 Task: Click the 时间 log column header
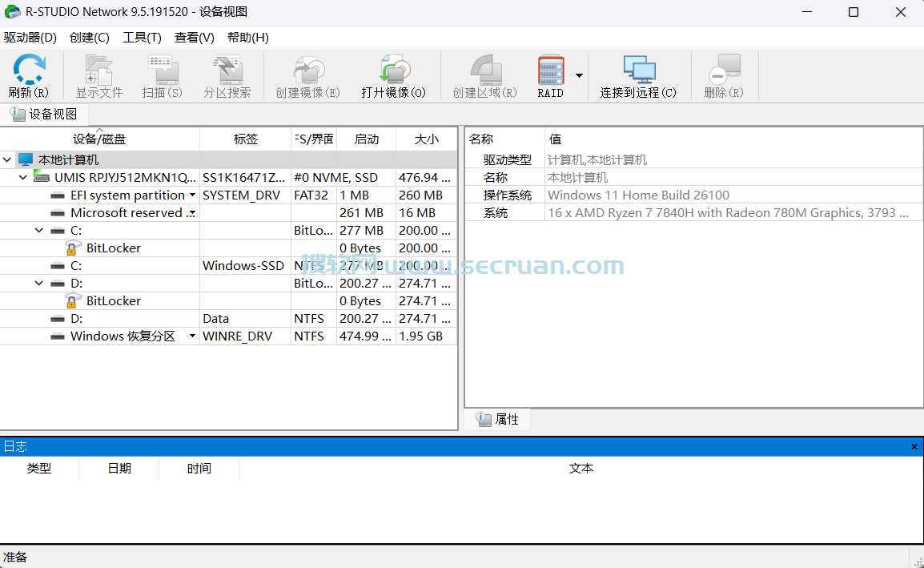click(199, 469)
